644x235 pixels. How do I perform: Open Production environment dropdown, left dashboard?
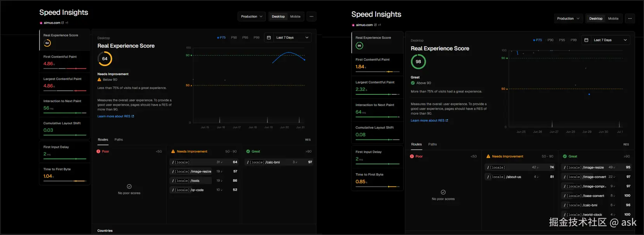click(x=252, y=16)
